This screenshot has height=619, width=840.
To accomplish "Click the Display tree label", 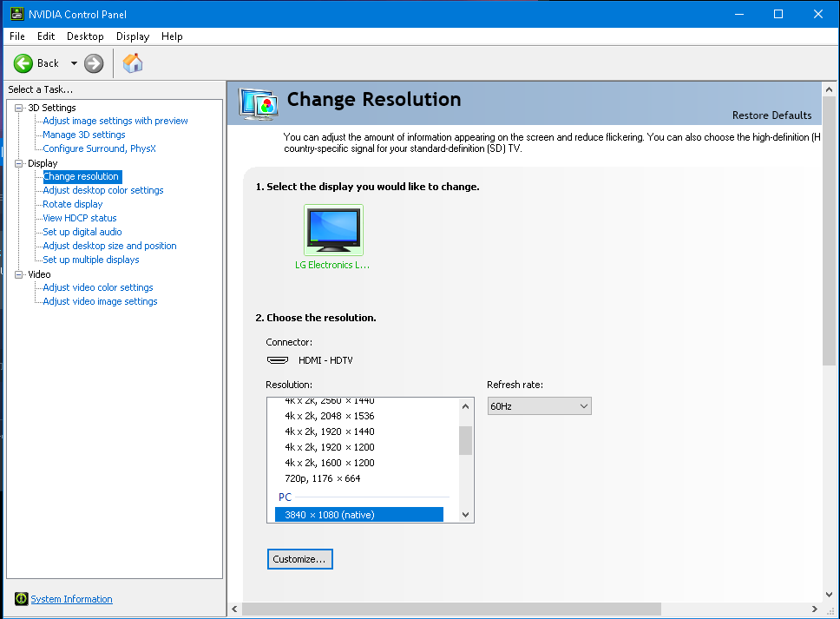I will tap(43, 163).
